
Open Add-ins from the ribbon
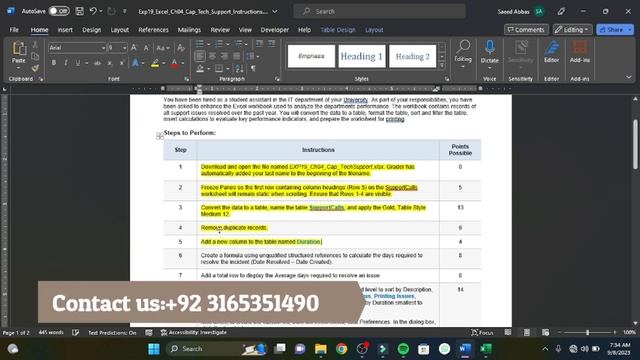(580, 52)
